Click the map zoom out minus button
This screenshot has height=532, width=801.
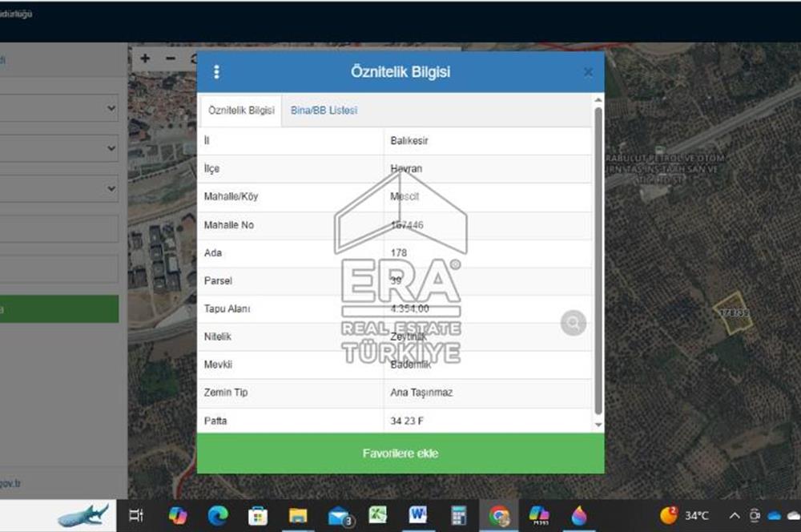171,58
